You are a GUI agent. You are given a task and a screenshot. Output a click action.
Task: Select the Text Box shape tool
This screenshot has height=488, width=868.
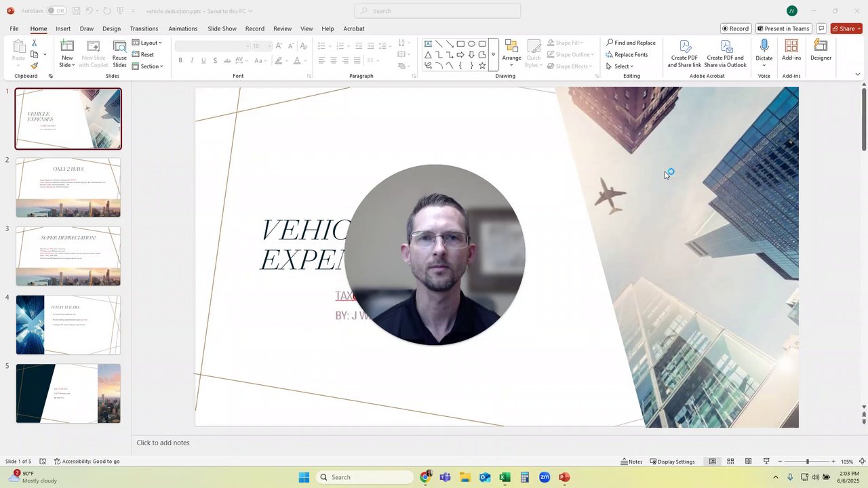pos(428,44)
